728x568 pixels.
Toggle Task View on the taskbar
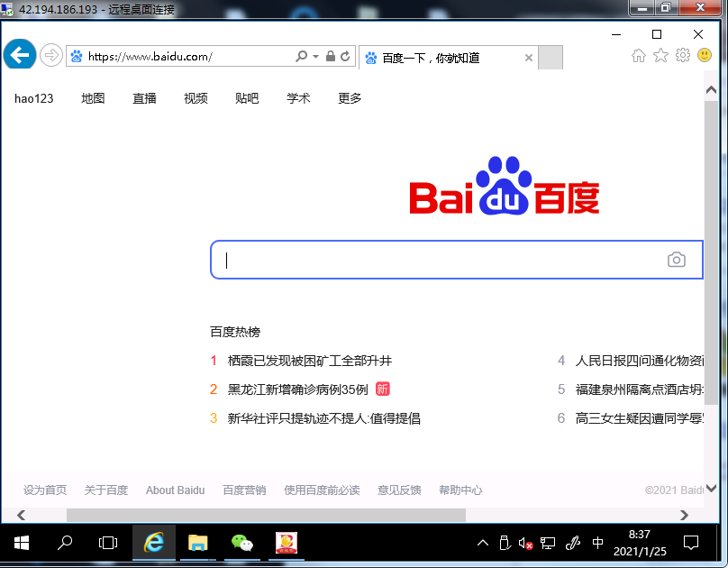108,543
